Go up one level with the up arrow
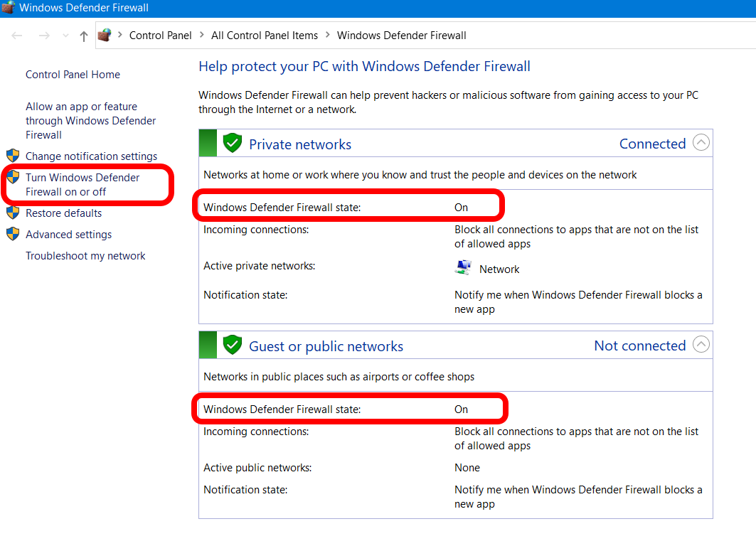The height and width of the screenshot is (546, 756). coord(84,36)
